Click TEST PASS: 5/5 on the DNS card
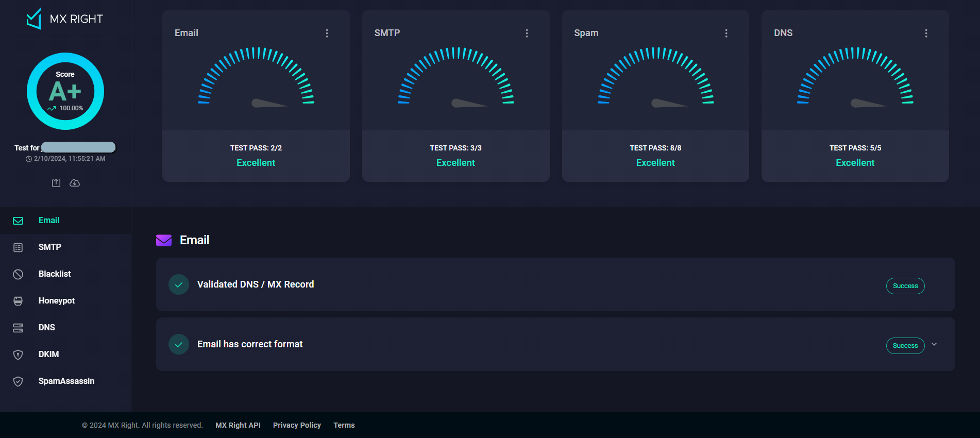The height and width of the screenshot is (438, 980). tap(855, 148)
